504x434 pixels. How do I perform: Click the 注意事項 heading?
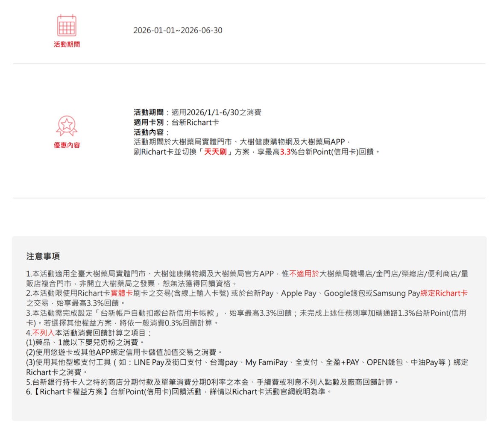point(43,256)
